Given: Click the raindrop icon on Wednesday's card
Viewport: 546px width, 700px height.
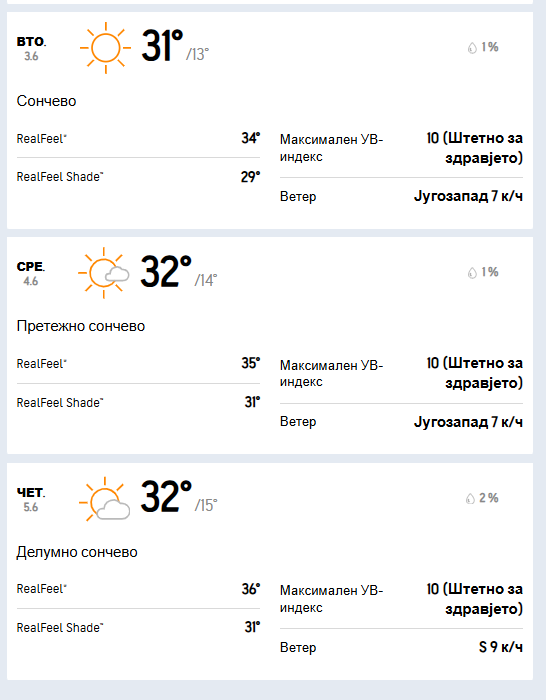Looking at the screenshot, I should click(x=472, y=273).
